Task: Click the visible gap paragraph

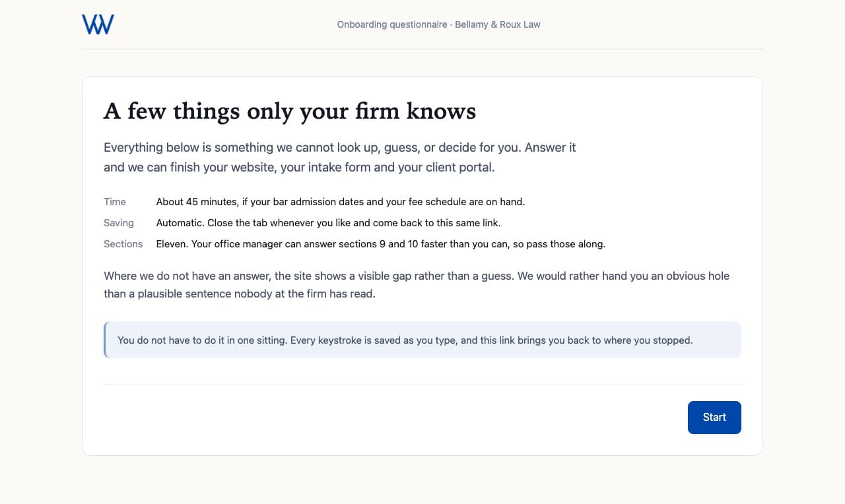Action: coord(417,284)
